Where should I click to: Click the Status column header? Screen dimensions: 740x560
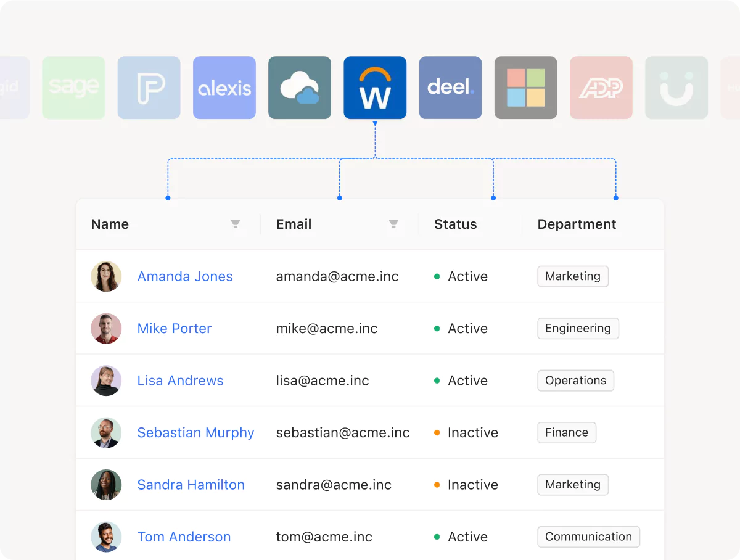[455, 224]
